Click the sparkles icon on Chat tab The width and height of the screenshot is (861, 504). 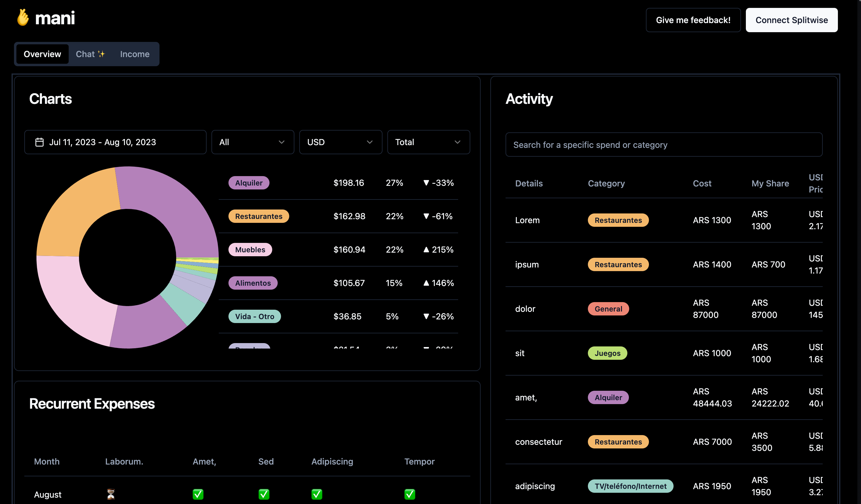click(x=101, y=54)
